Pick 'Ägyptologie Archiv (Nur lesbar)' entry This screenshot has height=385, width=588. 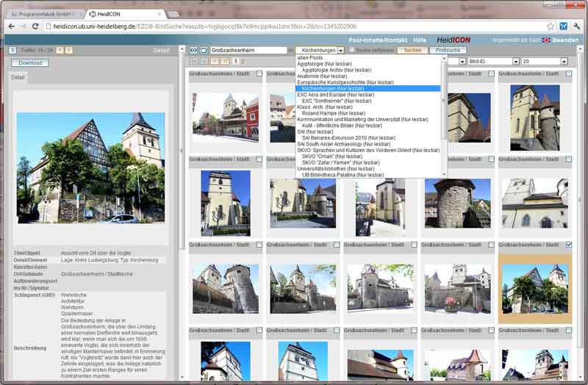pos(337,70)
